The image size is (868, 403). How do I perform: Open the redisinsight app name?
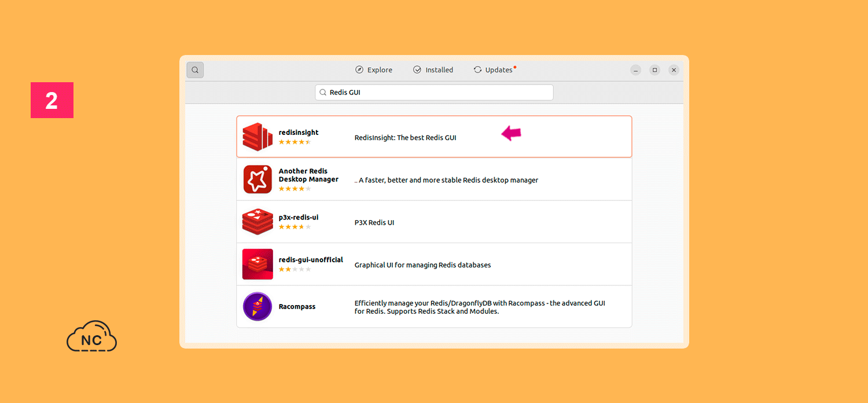tap(299, 133)
